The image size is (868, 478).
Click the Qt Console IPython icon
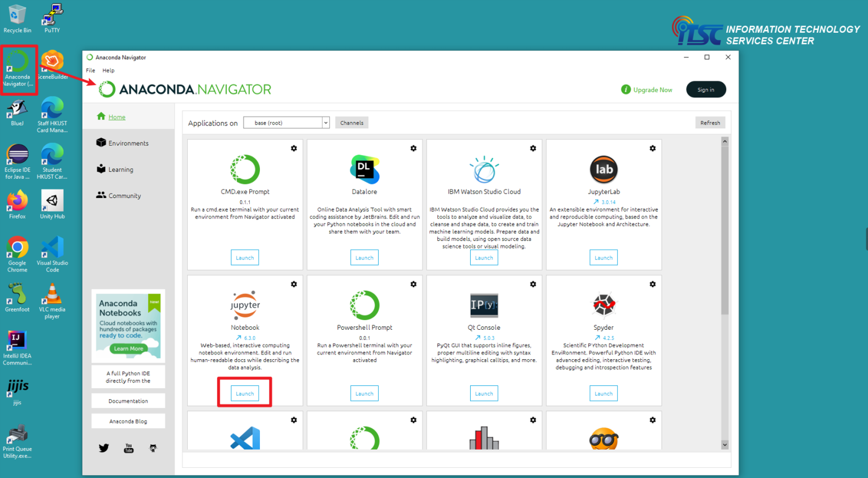pyautogui.click(x=484, y=305)
